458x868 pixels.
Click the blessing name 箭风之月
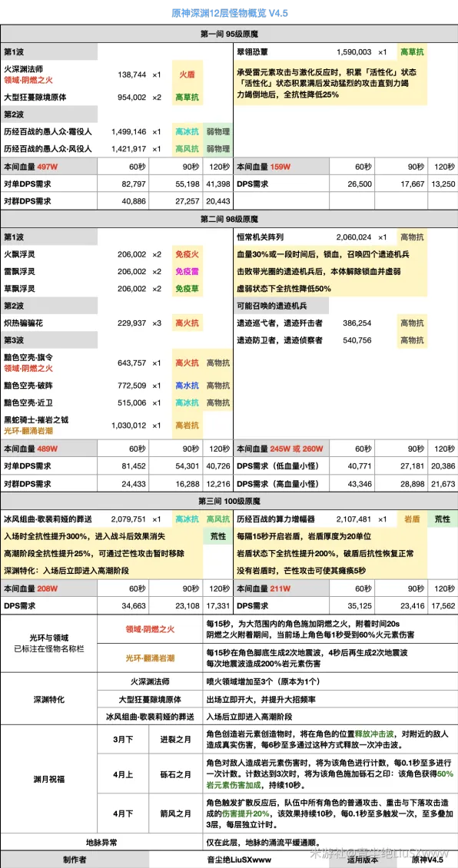click(x=175, y=813)
